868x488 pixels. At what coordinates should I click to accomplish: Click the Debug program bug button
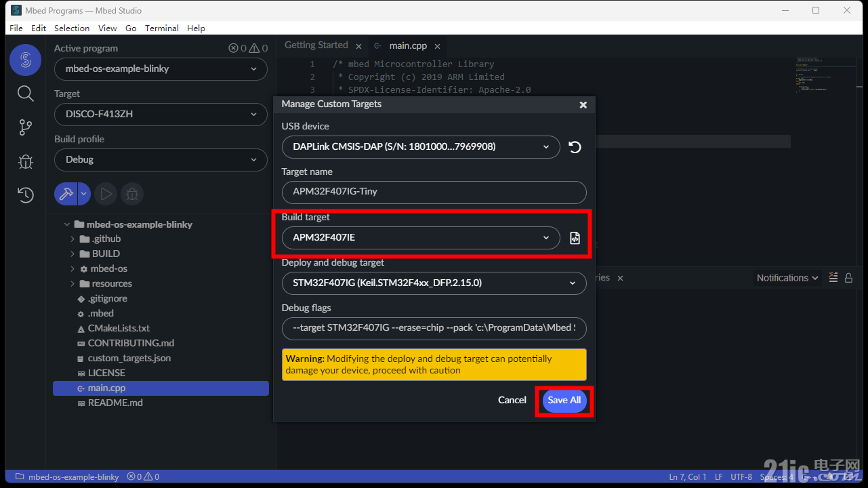pyautogui.click(x=132, y=195)
